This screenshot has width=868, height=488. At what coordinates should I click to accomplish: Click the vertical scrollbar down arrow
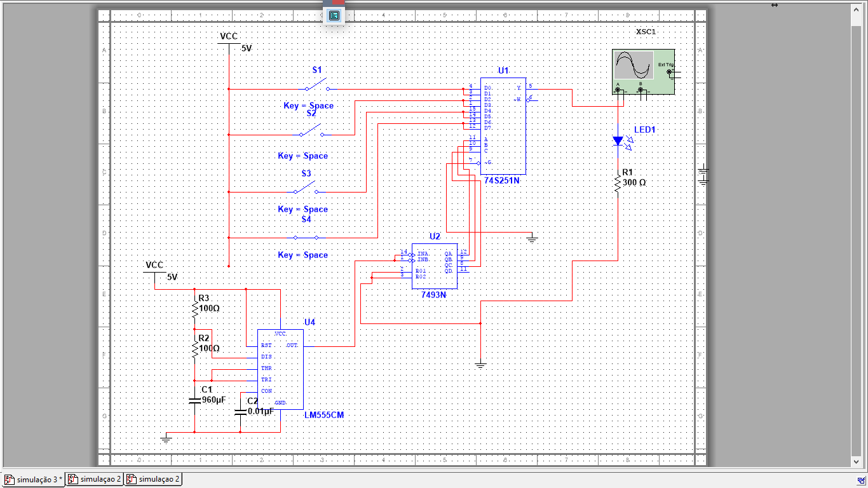point(857,461)
